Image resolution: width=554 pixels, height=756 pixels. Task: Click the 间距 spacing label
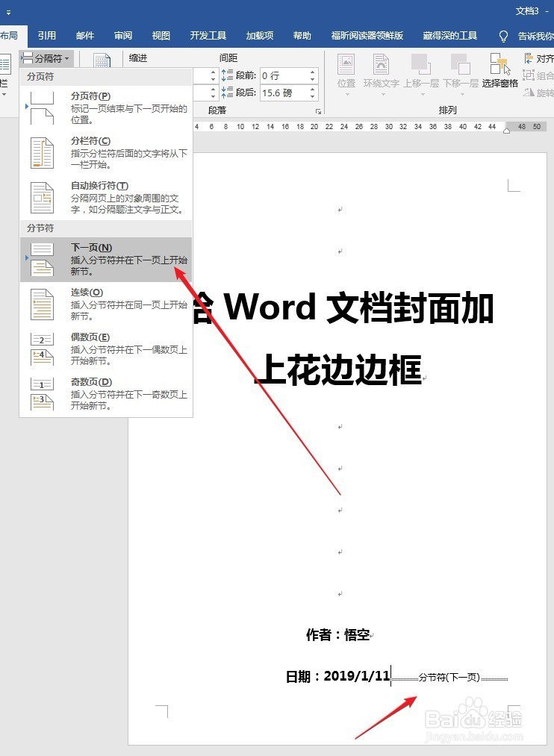[x=228, y=58]
